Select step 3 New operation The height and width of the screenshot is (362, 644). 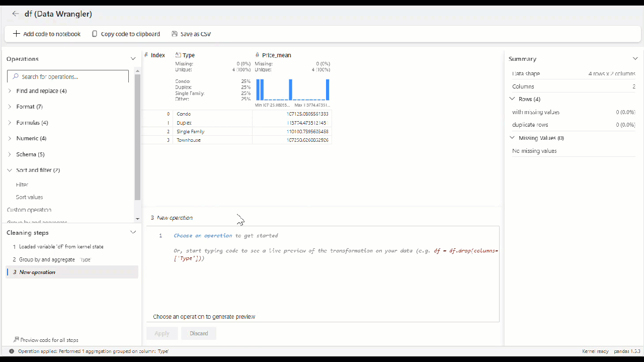72,272
